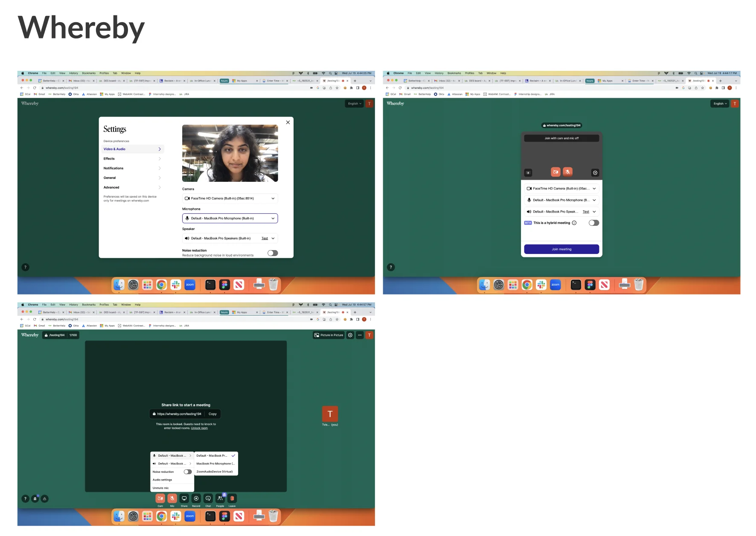Image resolution: width=756 pixels, height=536 pixels.
Task: Click the Leave meeting button
Action: click(232, 498)
